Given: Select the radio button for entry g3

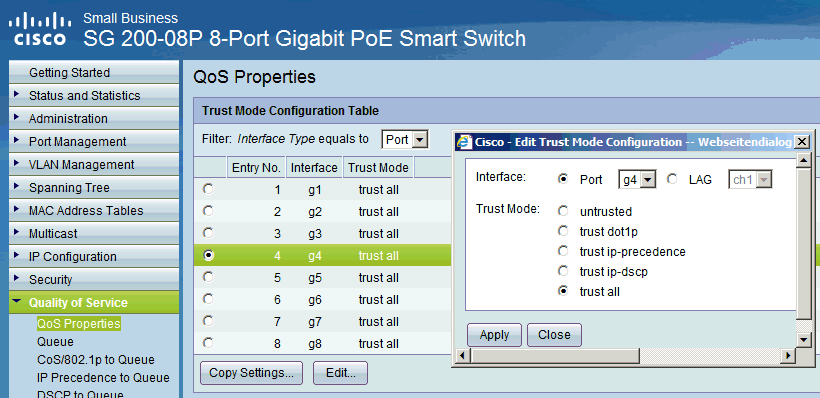Looking at the screenshot, I should point(208,233).
